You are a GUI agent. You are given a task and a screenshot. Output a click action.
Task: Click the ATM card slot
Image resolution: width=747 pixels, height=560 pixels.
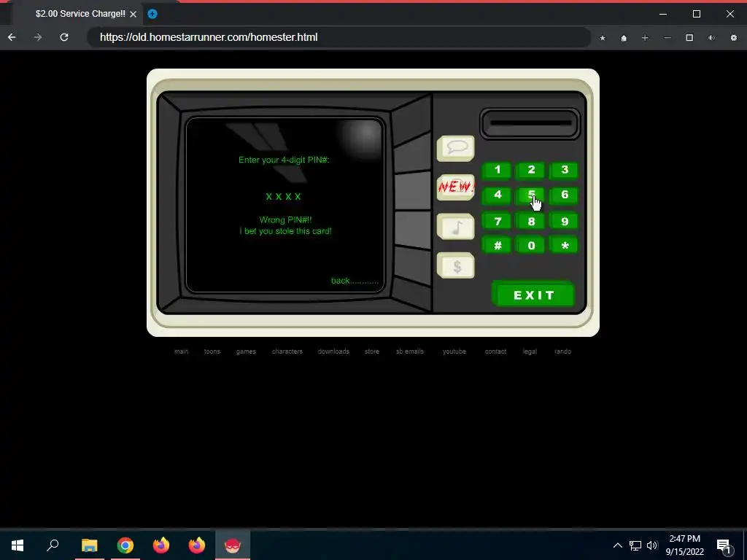530,124
